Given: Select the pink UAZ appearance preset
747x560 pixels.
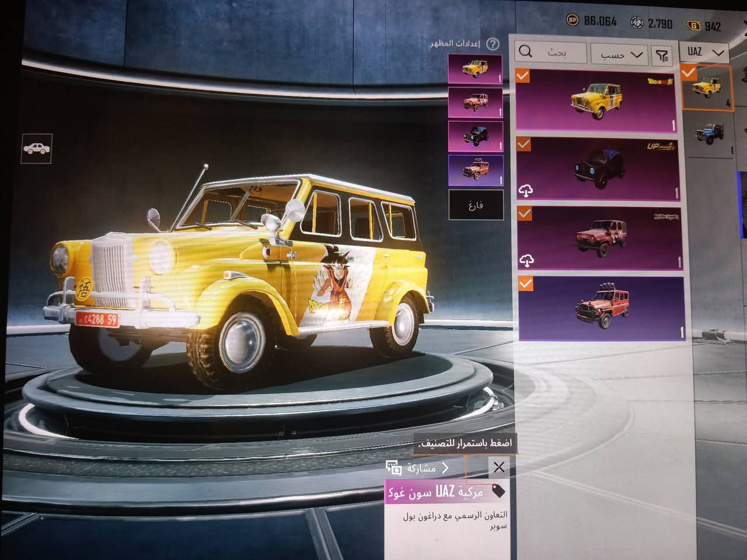Looking at the screenshot, I should 475,103.
